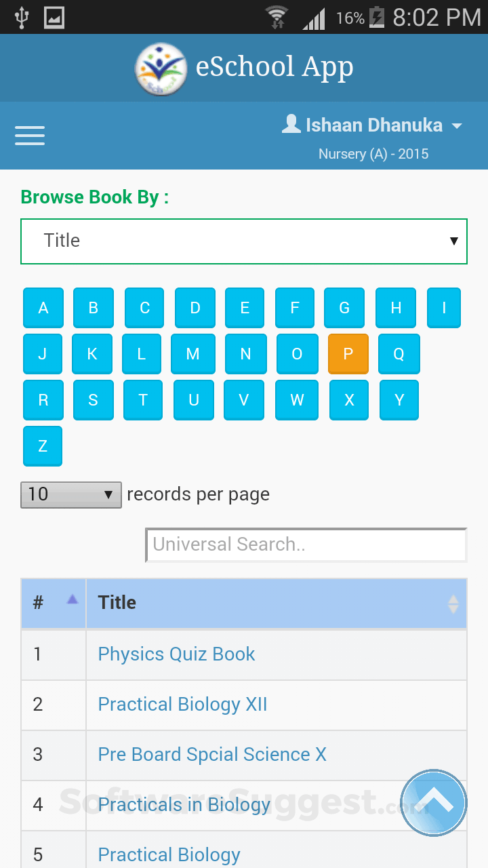Tap the user profile icon
This screenshot has height=868, width=488.
click(291, 124)
